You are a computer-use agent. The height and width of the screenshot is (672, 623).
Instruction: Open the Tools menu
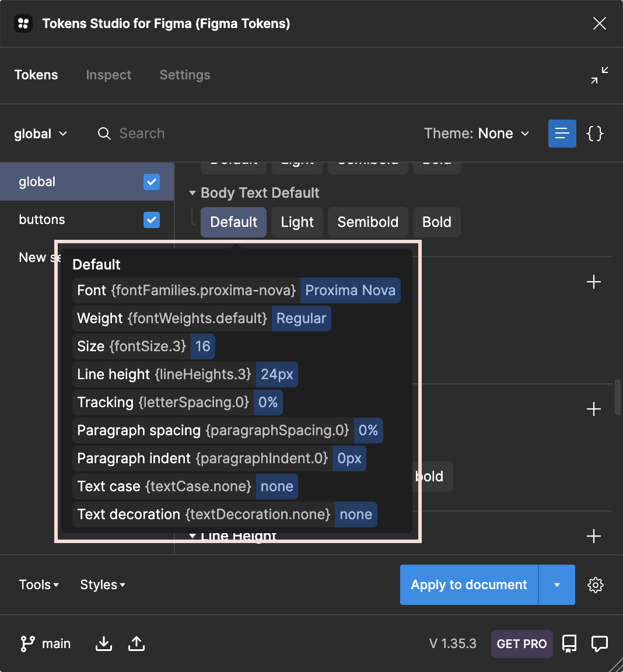pos(38,584)
